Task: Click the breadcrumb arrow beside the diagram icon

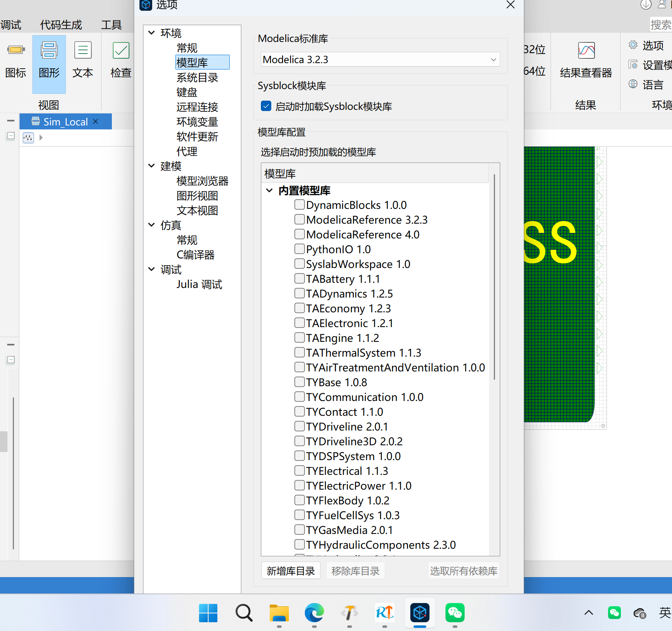Action: coord(41,138)
